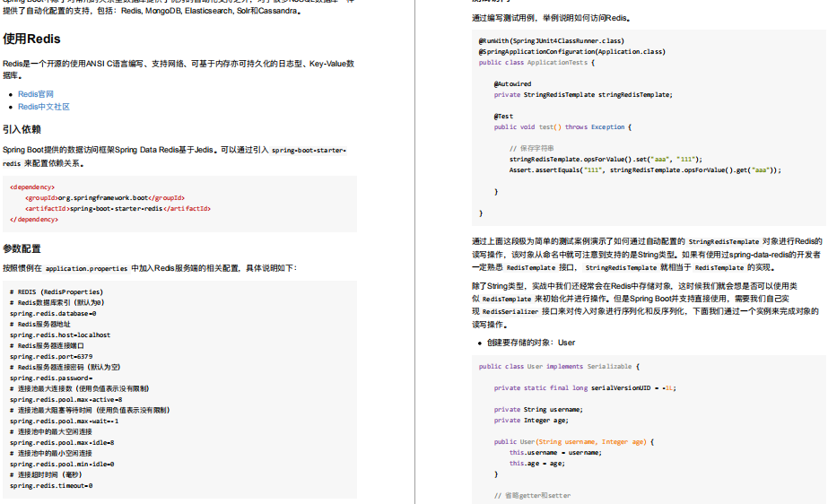Open the Redis官网 link
The image size is (828, 504).
point(36,94)
